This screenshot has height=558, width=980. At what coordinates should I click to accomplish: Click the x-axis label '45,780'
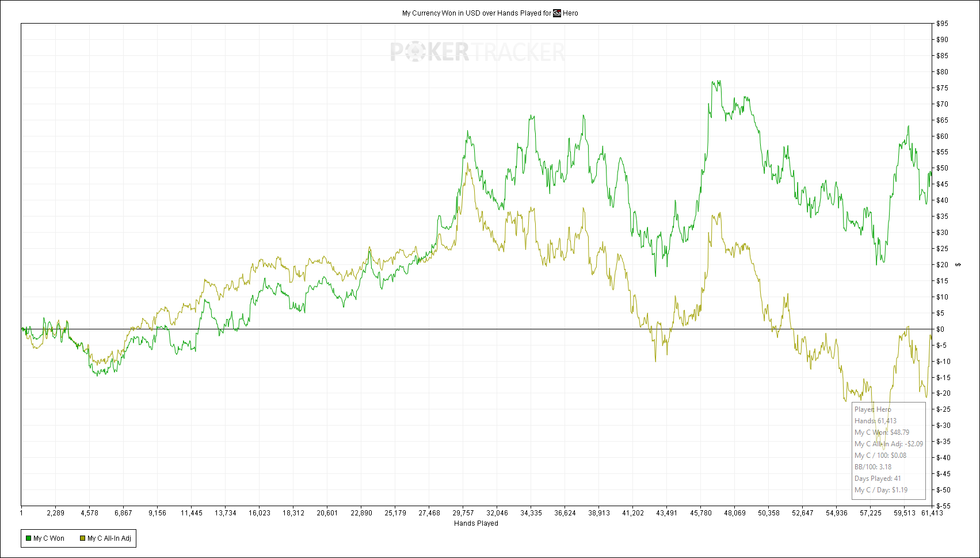700,513
